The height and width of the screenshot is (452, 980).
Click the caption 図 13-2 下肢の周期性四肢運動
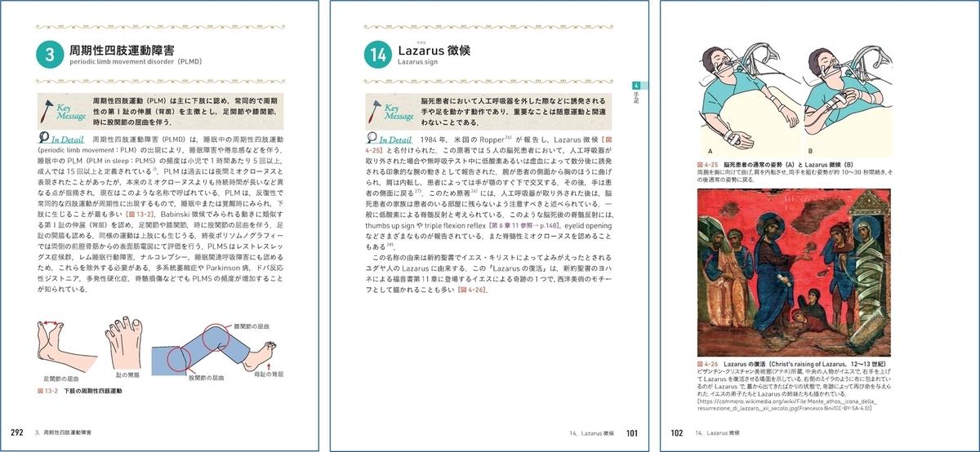point(79,392)
